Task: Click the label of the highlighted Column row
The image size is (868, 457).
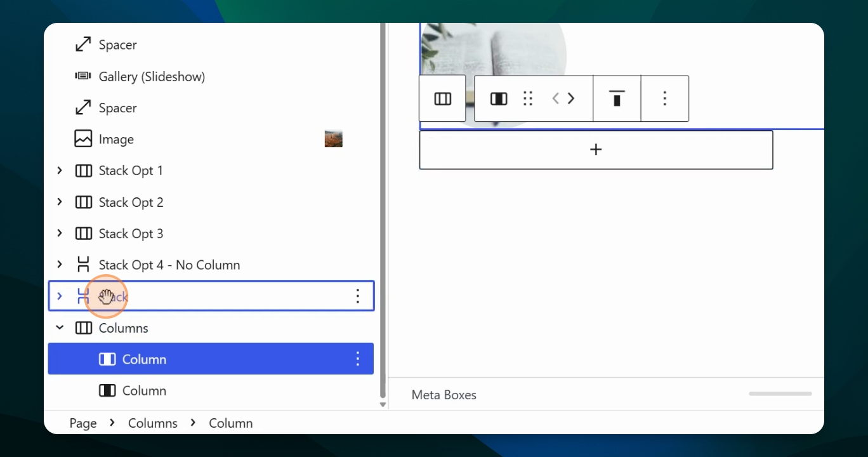Action: pos(144,359)
